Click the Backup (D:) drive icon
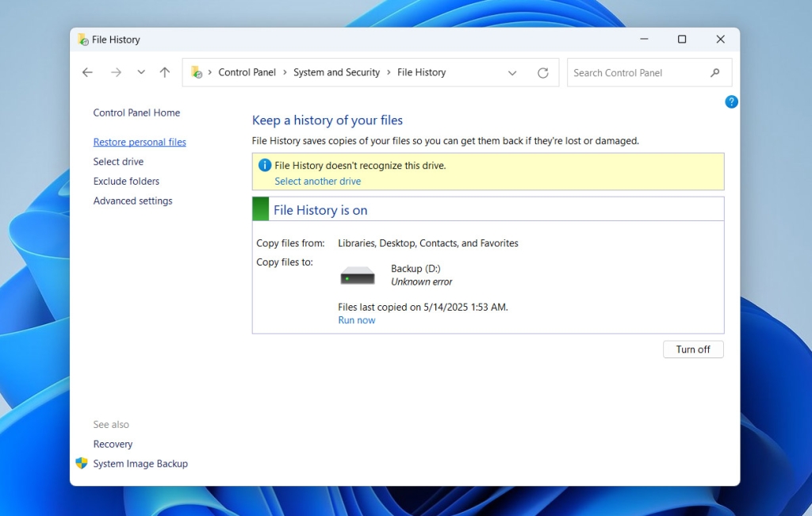This screenshot has height=516, width=812. coord(358,275)
